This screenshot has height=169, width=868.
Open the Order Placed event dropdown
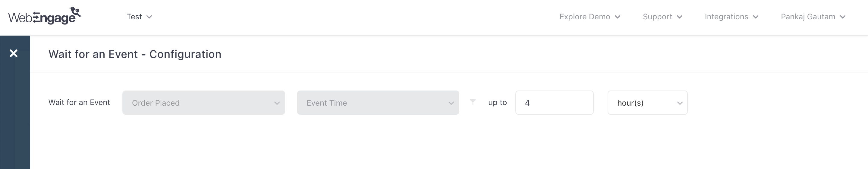pos(203,103)
